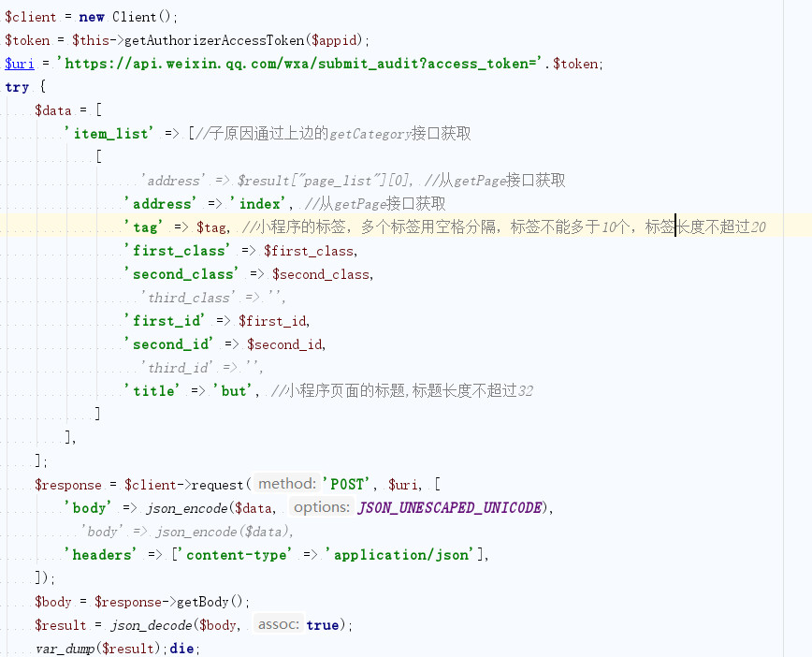Click the 'content-type' header key

point(236,555)
